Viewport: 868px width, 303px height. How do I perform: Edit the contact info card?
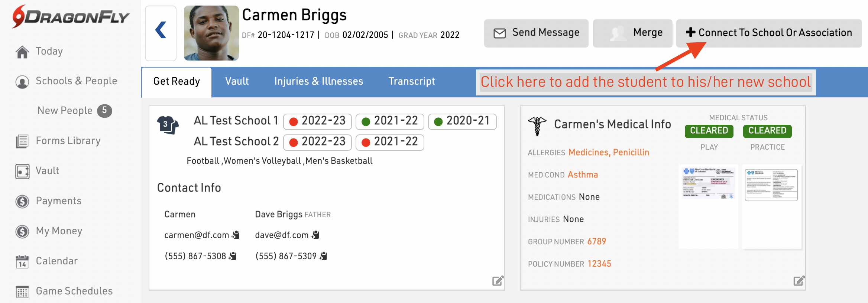[498, 281]
